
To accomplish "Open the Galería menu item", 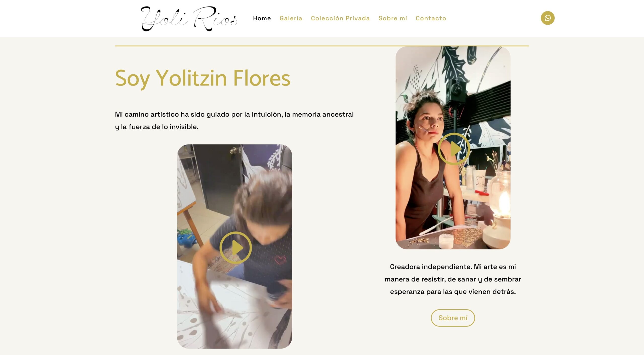I will [291, 18].
